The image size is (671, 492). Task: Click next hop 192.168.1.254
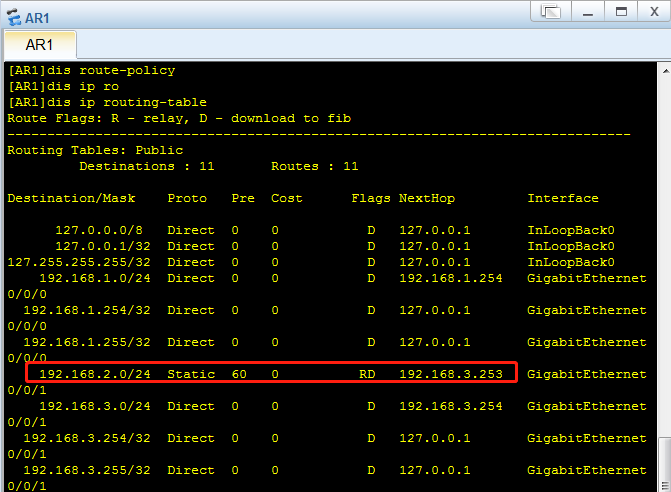(x=451, y=278)
